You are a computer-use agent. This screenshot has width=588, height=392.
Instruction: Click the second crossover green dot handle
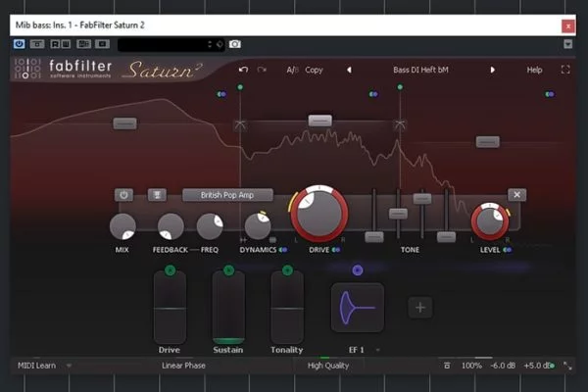pos(400,87)
